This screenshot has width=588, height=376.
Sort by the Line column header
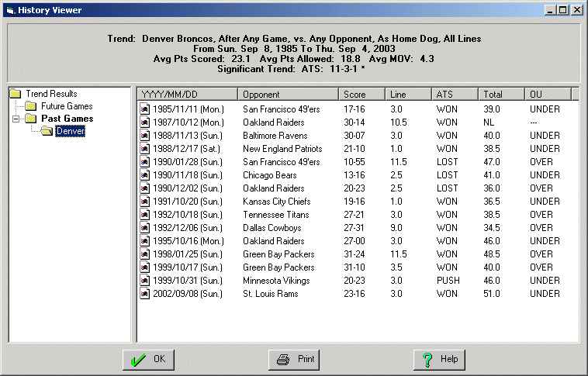click(x=408, y=94)
